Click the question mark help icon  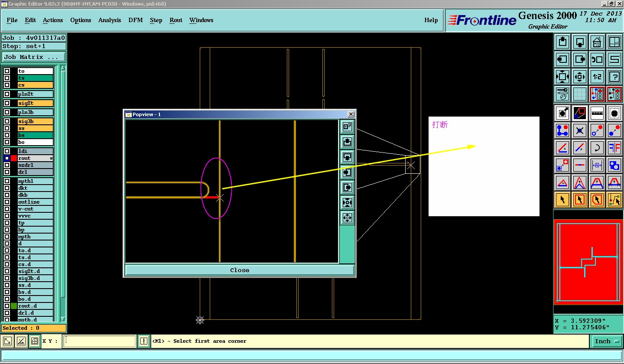pos(614,77)
